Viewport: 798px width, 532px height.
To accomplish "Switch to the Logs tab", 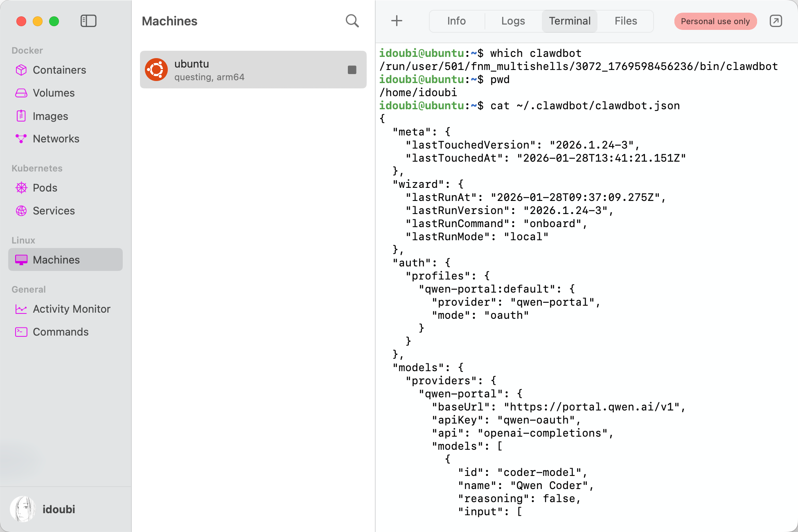I will click(x=513, y=21).
